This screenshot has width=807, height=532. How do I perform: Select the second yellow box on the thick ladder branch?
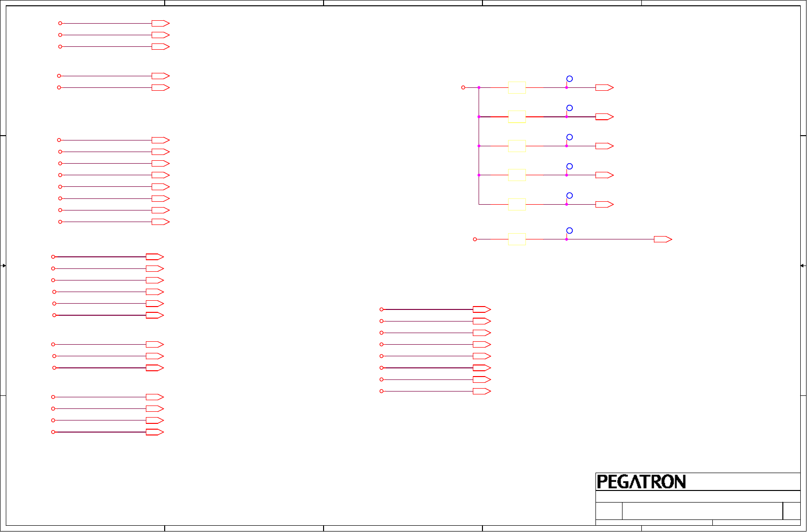click(x=517, y=117)
